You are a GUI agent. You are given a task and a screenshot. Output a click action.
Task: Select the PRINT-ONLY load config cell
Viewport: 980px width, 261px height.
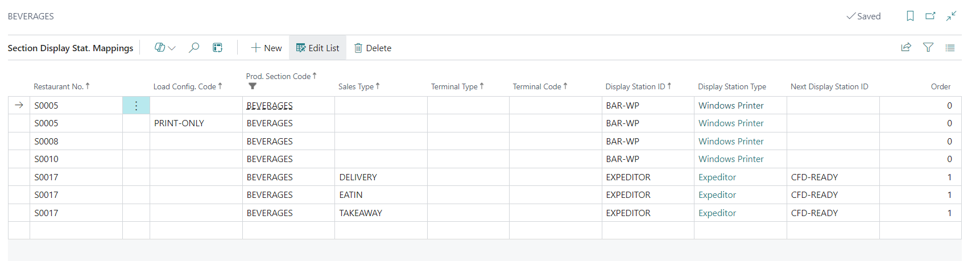(179, 123)
